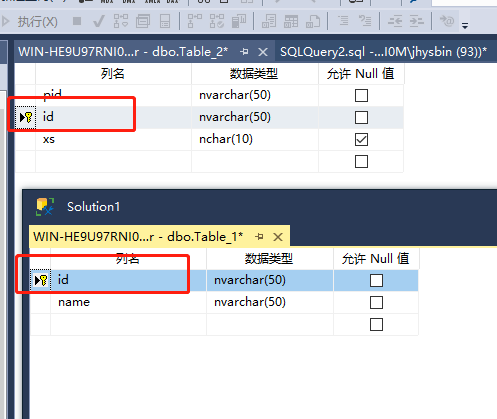Toggle Allow Null for id in Table_1
This screenshot has width=497, height=419.
click(x=376, y=280)
